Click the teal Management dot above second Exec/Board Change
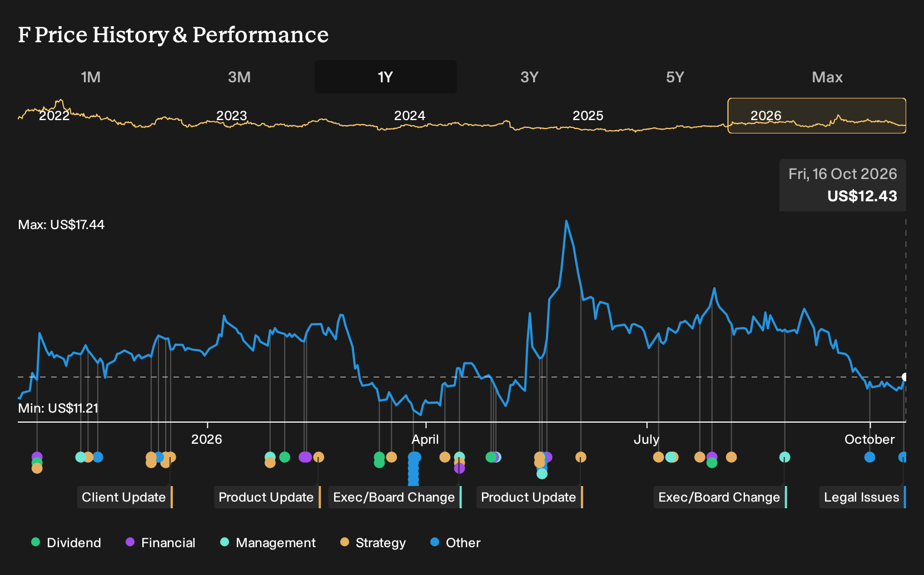This screenshot has height=575, width=924. coord(784,457)
